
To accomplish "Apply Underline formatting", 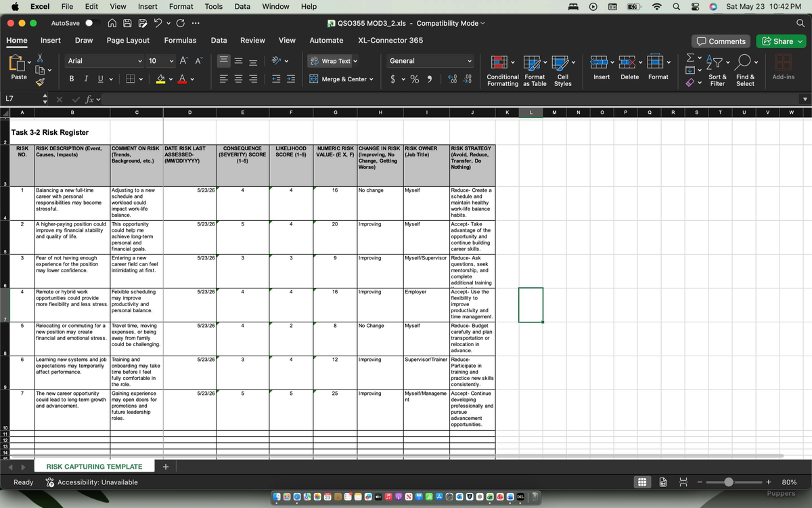I will [101, 79].
